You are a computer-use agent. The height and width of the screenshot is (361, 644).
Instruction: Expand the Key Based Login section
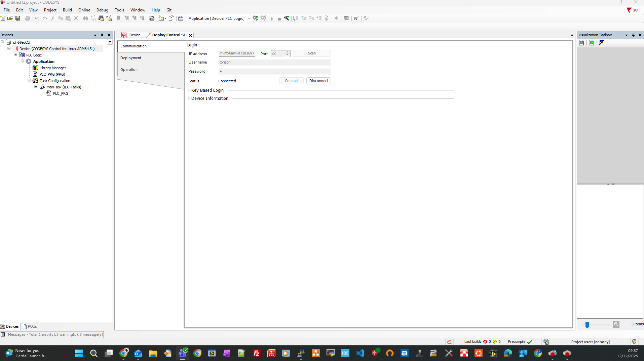(x=189, y=90)
